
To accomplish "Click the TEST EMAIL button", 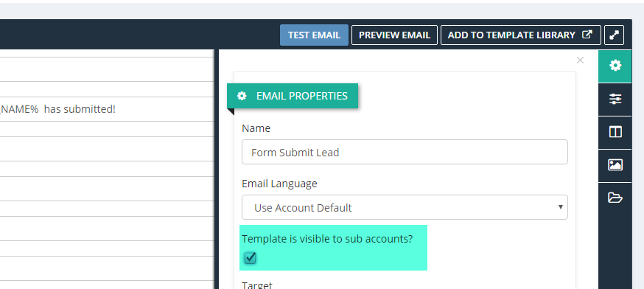I will click(x=314, y=35).
